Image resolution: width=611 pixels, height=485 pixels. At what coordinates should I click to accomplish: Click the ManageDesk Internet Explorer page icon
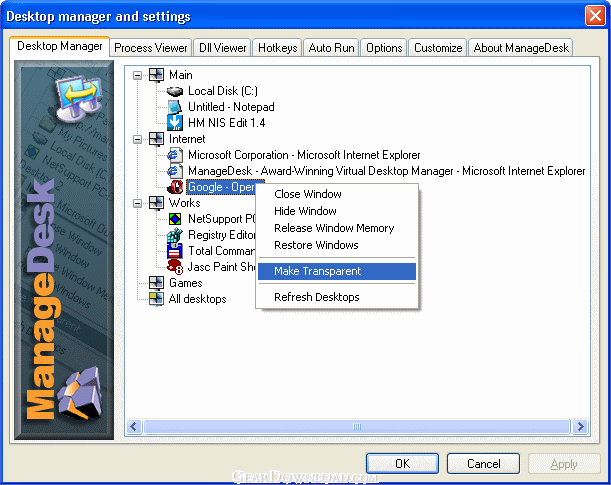175,171
